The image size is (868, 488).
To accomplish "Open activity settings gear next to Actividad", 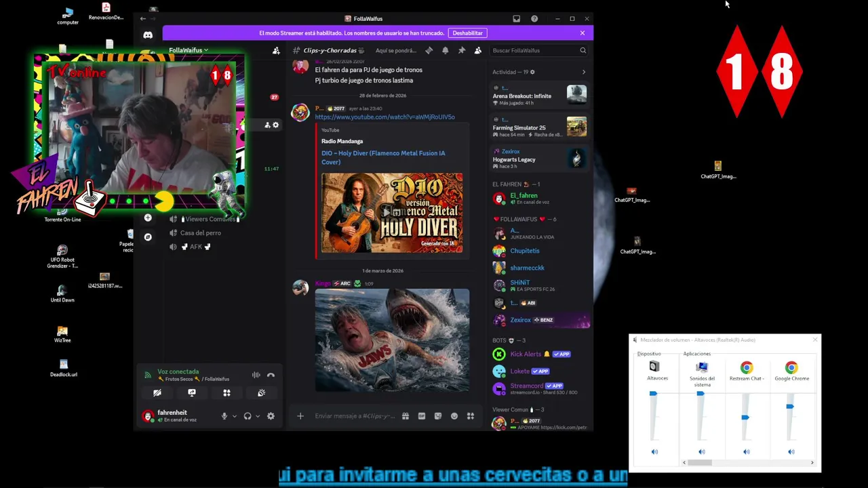I will [x=532, y=72].
